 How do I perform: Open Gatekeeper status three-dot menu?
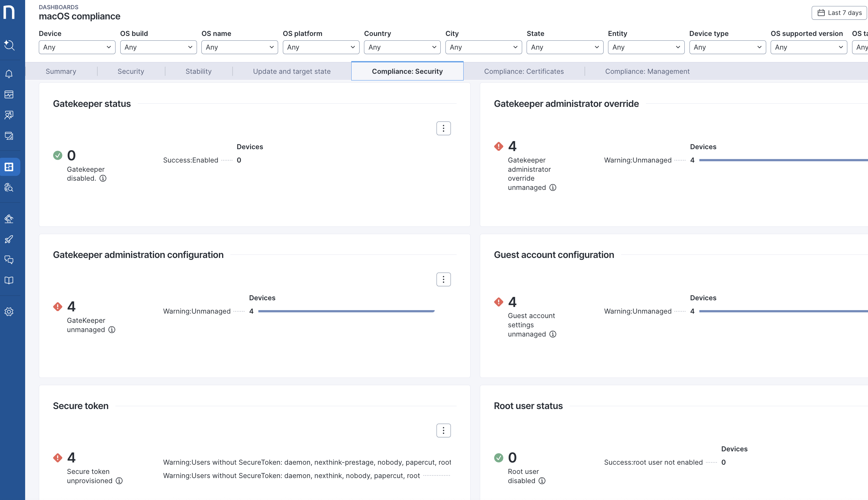coord(443,128)
